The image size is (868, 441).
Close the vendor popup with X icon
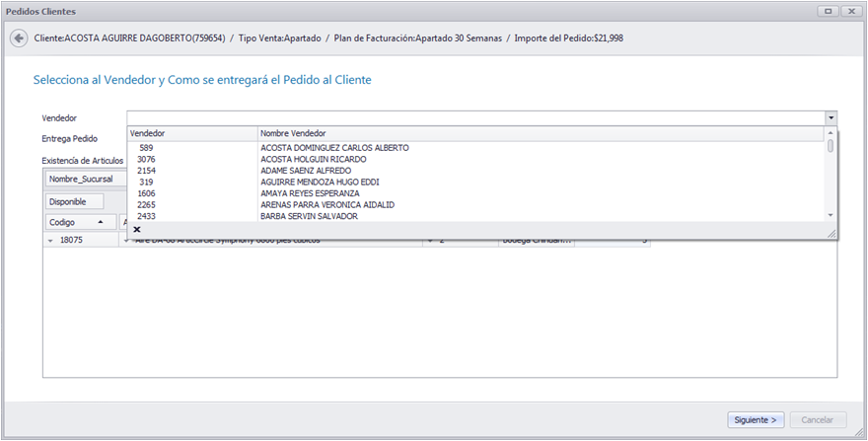137,229
